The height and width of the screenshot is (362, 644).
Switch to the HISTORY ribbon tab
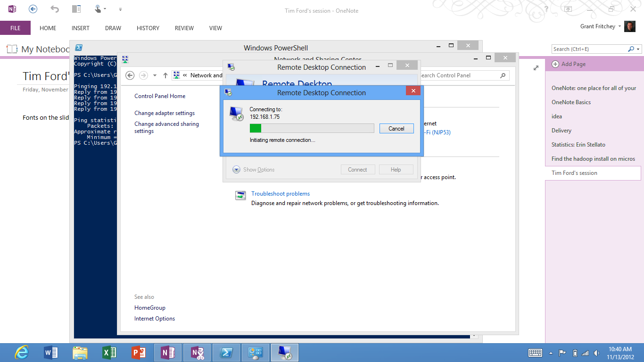pos(148,28)
